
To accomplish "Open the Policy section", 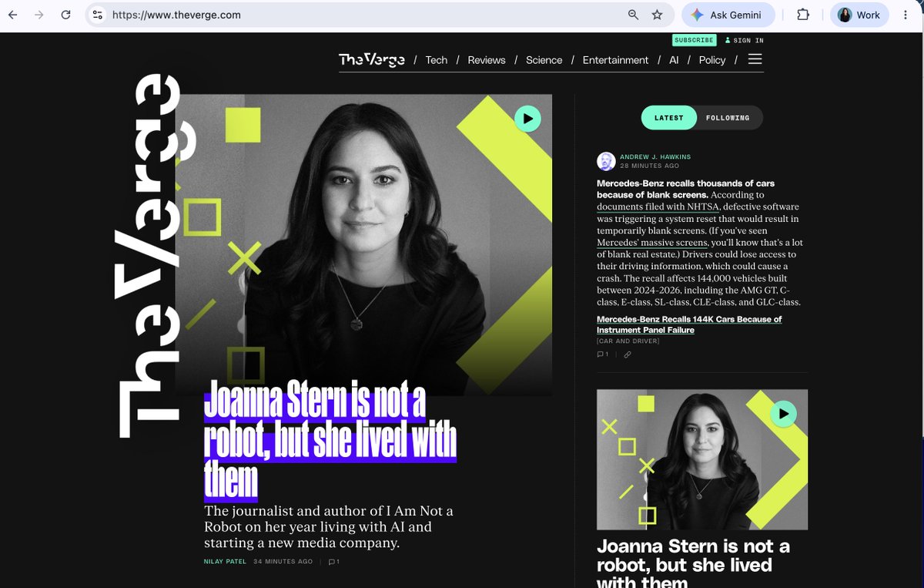I will [712, 60].
